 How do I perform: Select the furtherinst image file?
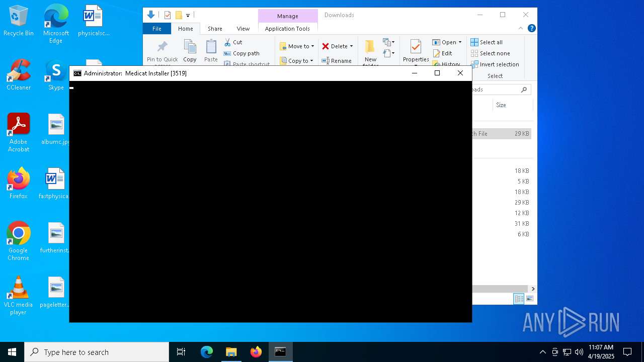click(x=55, y=238)
